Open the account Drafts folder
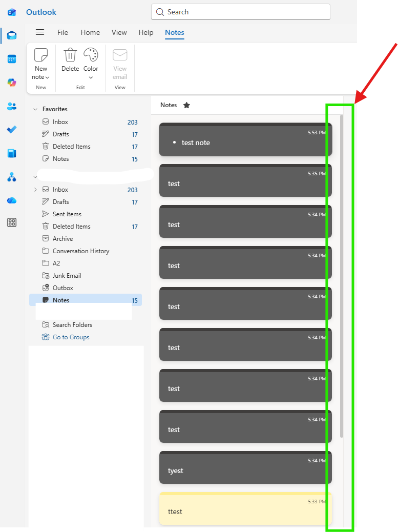Screen dimensions: 398x532 coord(86,202)
